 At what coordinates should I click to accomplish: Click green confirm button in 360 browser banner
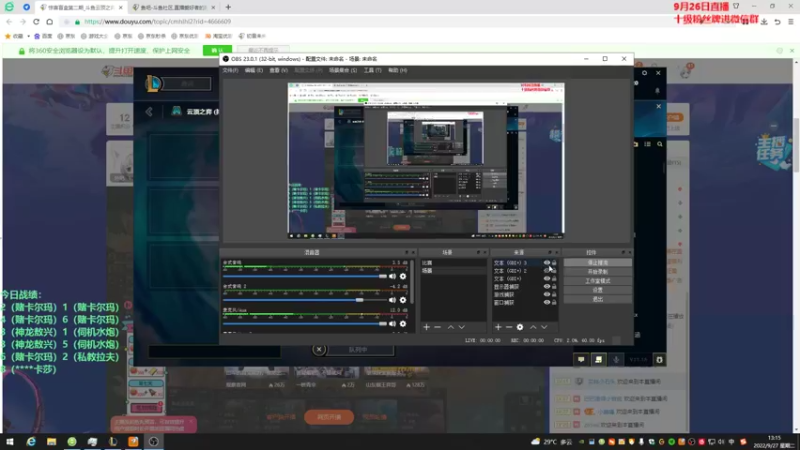pos(217,51)
